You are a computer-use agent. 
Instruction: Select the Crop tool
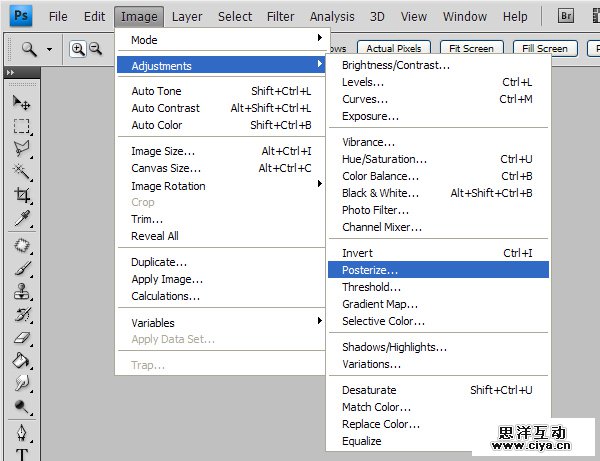[21, 195]
